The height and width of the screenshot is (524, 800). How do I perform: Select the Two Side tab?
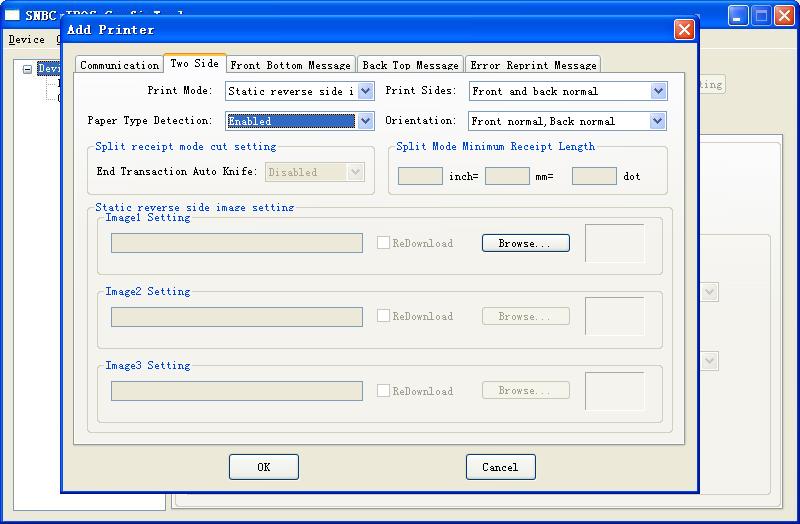point(194,63)
